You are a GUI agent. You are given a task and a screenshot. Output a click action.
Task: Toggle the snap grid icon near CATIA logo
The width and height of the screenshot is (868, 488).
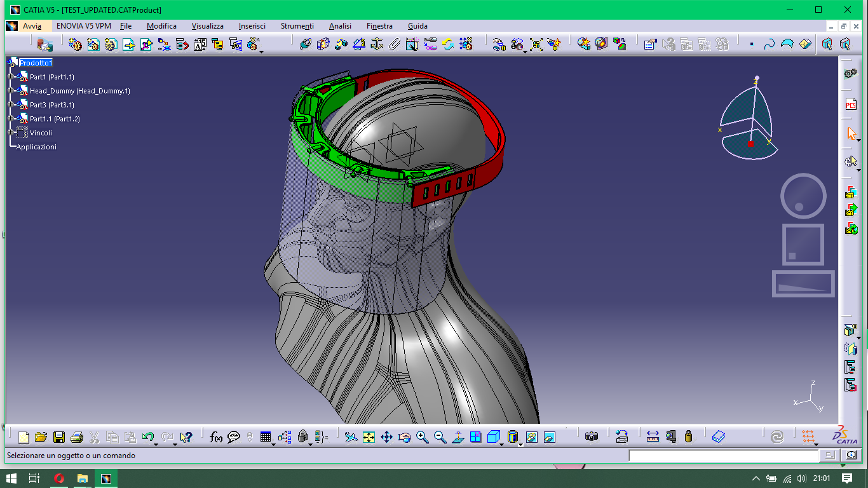click(808, 437)
